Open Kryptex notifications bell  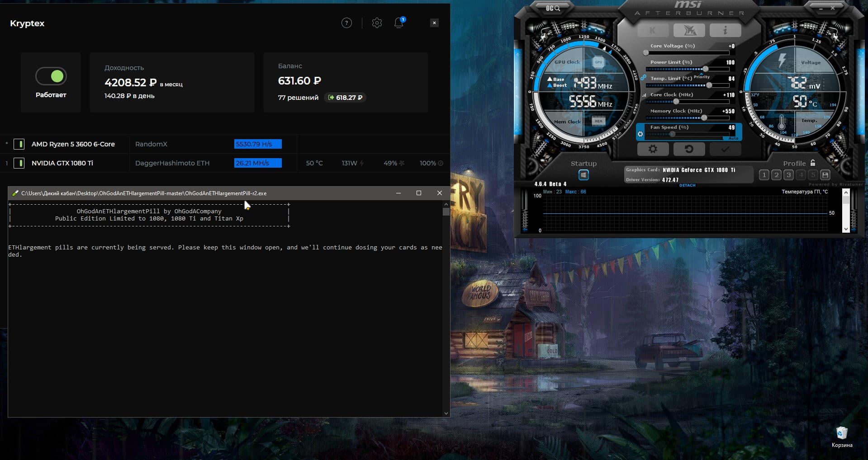click(x=399, y=23)
